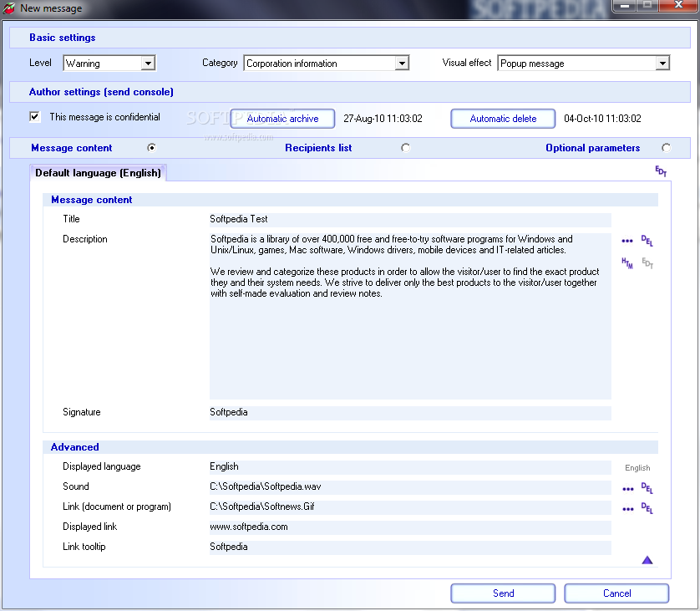Click the Author settings (send console) header
700x611 pixels.
click(x=101, y=92)
